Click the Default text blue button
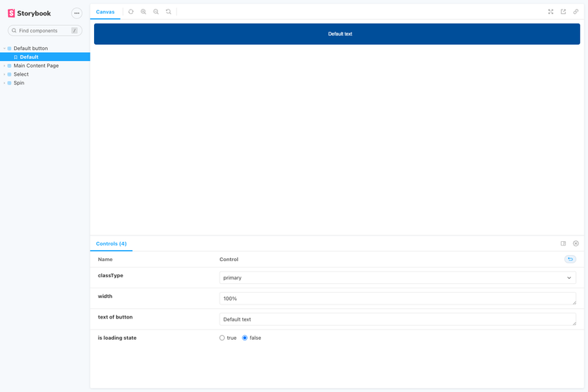588x392 pixels. (x=337, y=34)
